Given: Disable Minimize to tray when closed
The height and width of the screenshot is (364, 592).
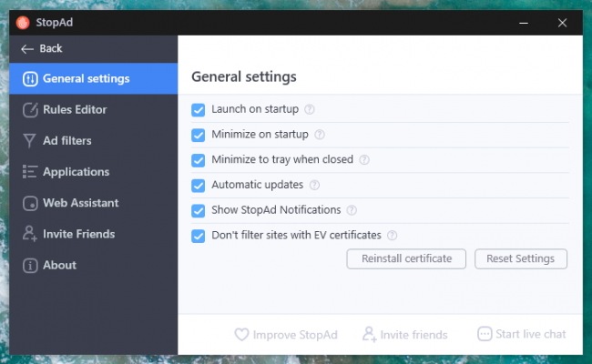Looking at the screenshot, I should tap(199, 160).
